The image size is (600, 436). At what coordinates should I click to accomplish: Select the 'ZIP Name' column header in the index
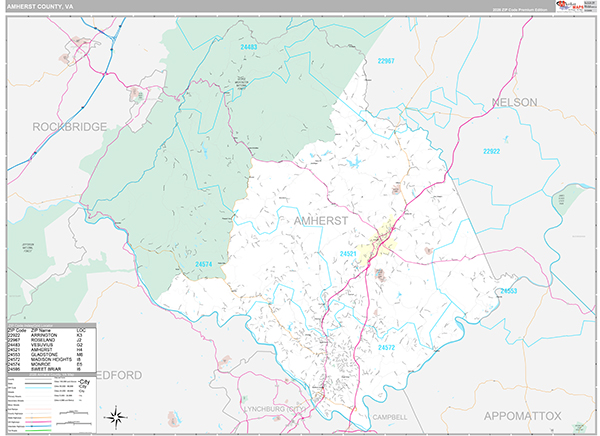[x=41, y=330]
